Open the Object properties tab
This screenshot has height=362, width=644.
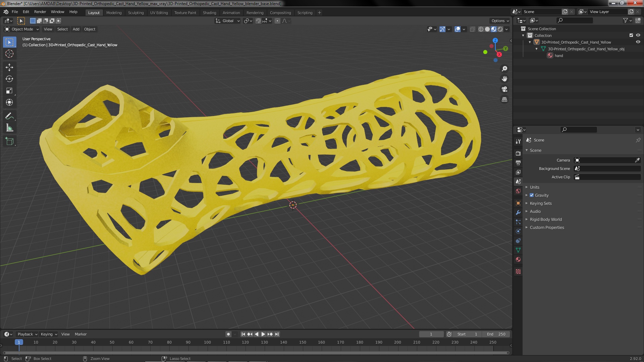(x=518, y=203)
